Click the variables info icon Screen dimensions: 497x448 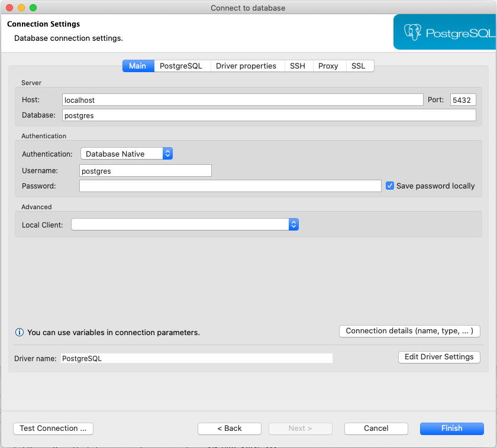tap(20, 332)
